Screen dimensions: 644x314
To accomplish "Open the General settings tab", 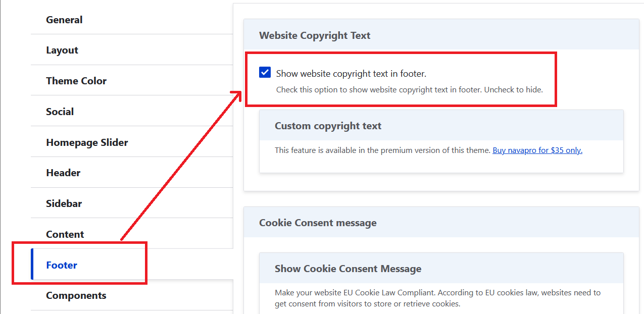I will pos(64,20).
